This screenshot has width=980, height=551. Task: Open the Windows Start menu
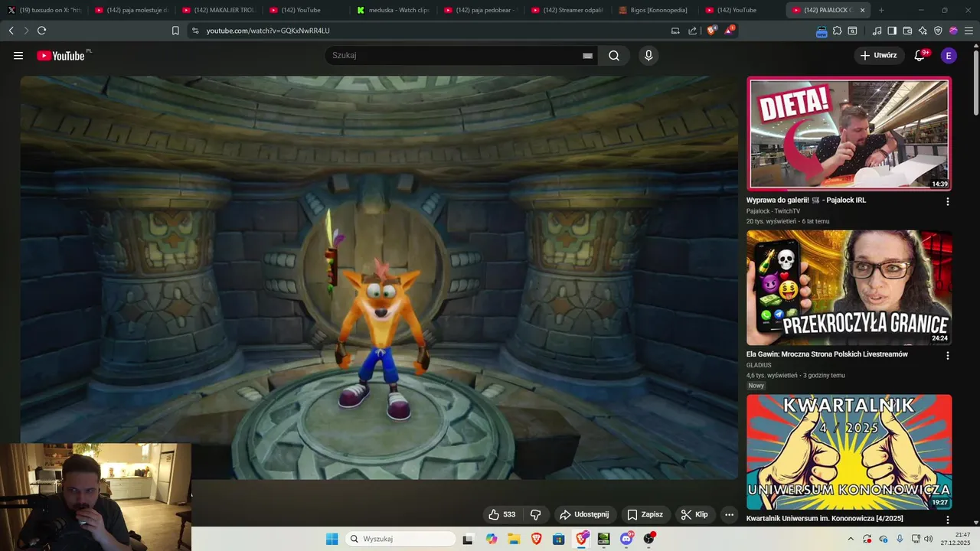tap(332, 539)
